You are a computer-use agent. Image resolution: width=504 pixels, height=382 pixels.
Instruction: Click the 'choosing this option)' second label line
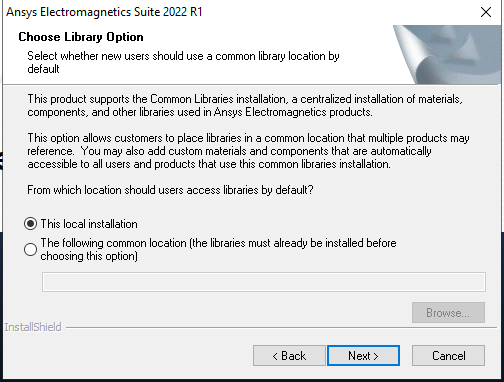point(89,256)
